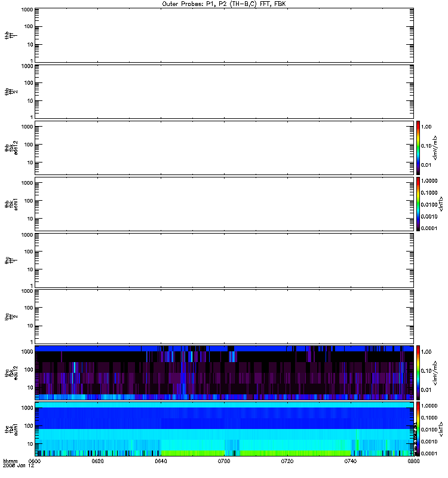Select the "thc fff 1" panel axis label
Screen dimensions: 448x478
click(11, 261)
